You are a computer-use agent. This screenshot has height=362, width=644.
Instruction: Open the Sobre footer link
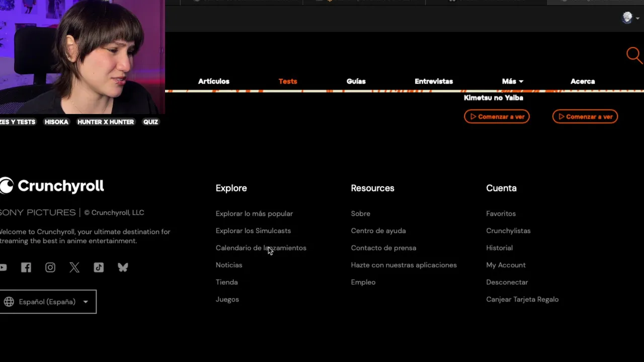[x=360, y=214]
